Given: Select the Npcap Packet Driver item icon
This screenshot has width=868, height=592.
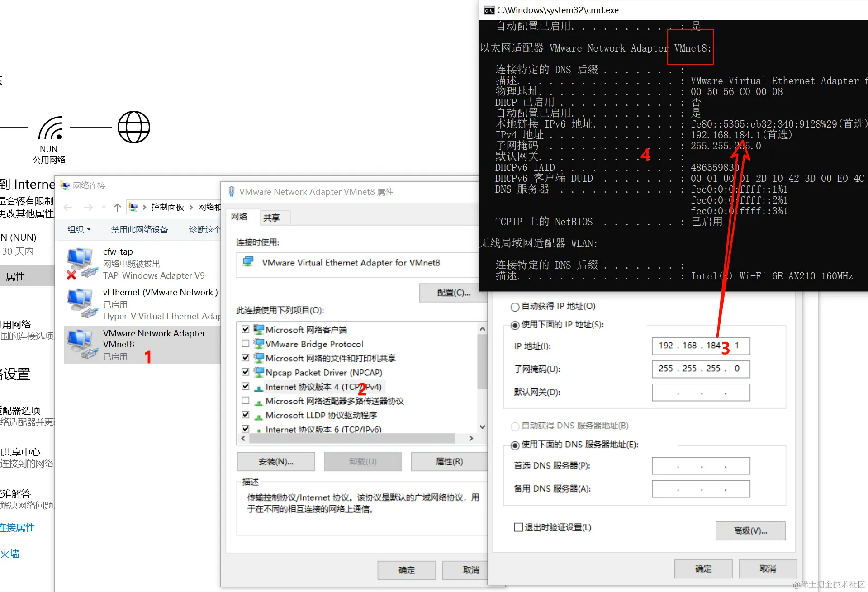Looking at the screenshot, I should (x=259, y=372).
